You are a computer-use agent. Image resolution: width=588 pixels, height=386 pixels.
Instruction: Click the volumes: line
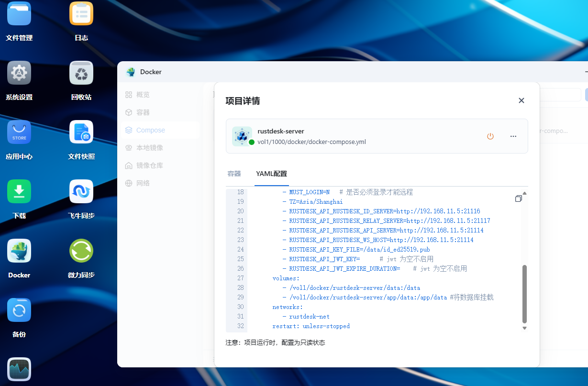[x=286, y=278]
